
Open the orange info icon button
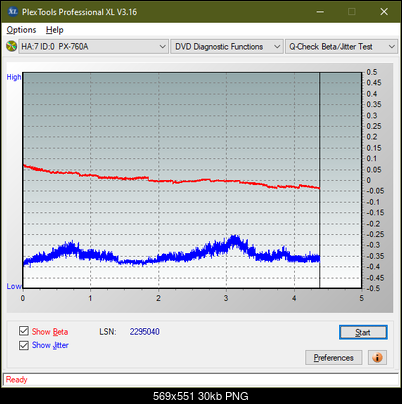pyautogui.click(x=377, y=358)
